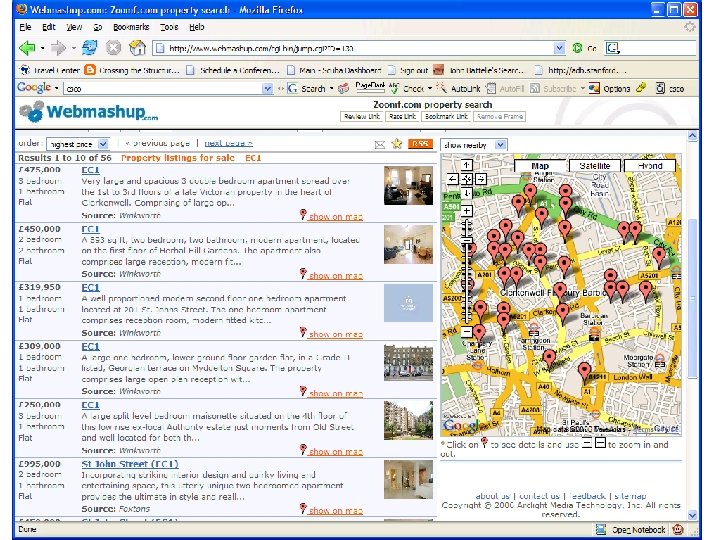Open the Back button history dropdown arrow
This screenshot has height=540, width=720.
[x=42, y=48]
